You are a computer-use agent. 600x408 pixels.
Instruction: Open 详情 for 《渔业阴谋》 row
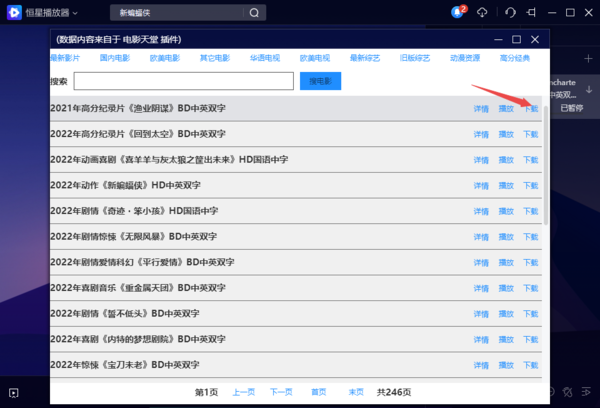click(481, 109)
